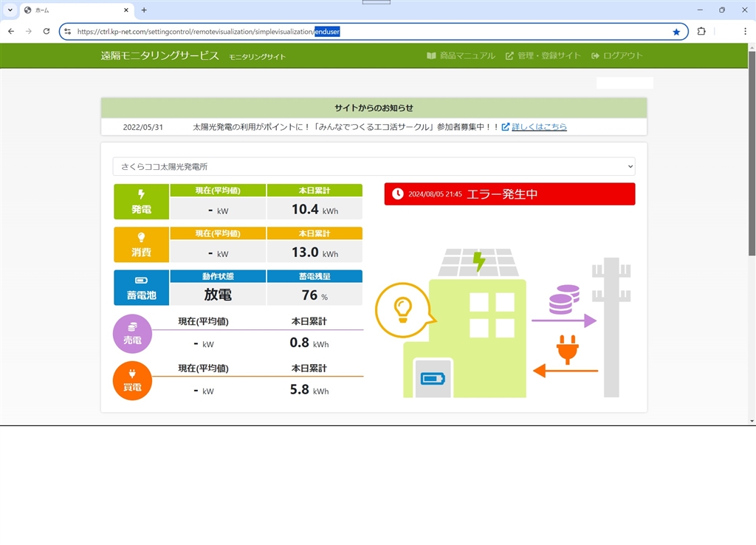Click 10.4 kWh generation total

315,209
